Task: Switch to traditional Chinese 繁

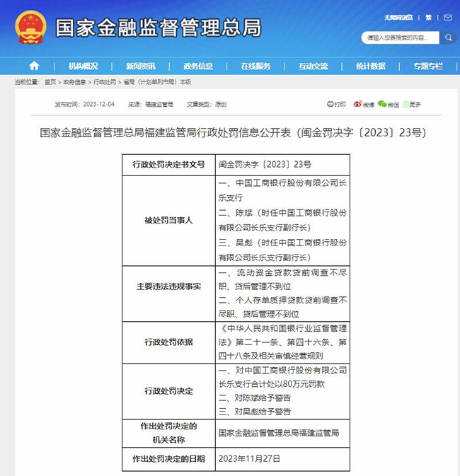Action: (x=428, y=18)
